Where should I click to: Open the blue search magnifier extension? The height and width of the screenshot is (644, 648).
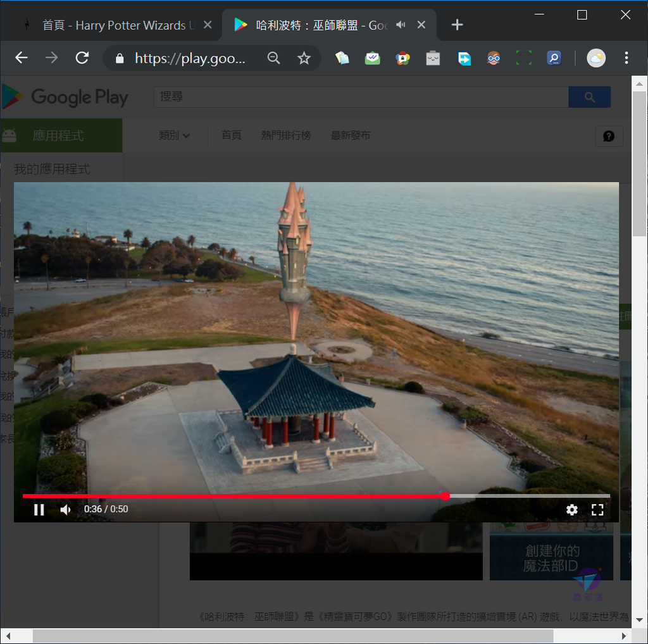pos(554,58)
